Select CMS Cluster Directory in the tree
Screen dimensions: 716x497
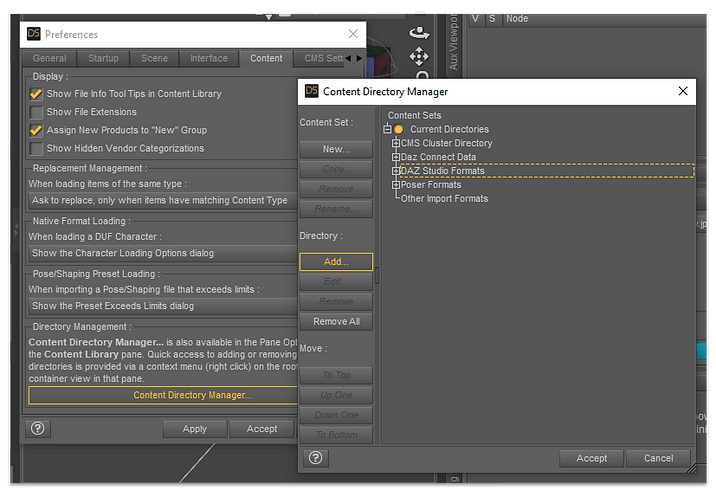447,143
